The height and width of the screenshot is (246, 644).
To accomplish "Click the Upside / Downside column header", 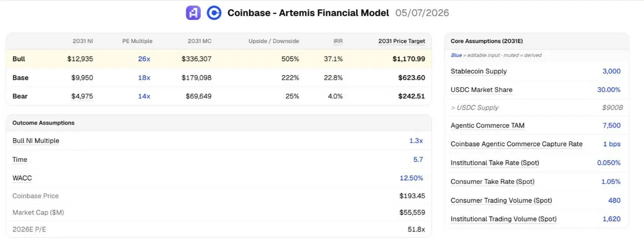I will [x=274, y=41].
